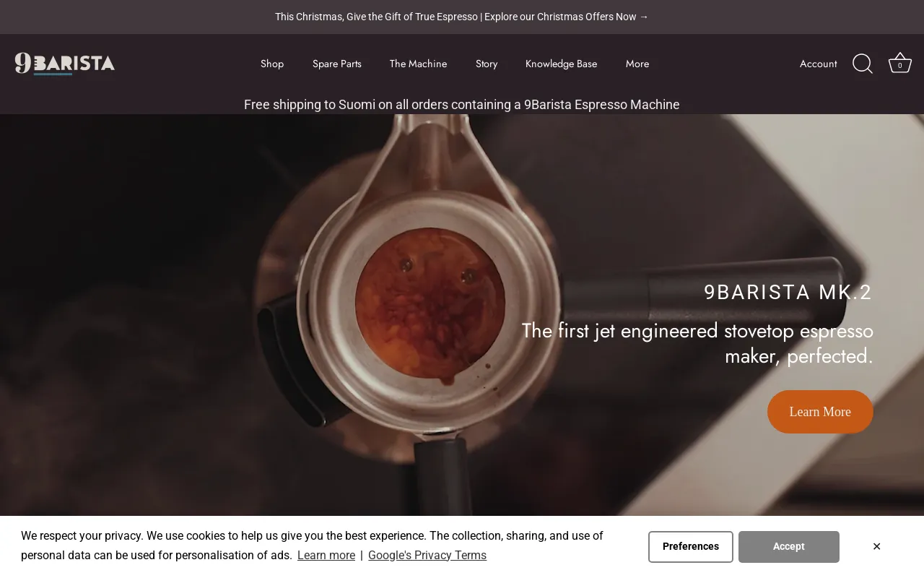Open cookie Preferences
The height and width of the screenshot is (578, 924).
click(x=690, y=547)
